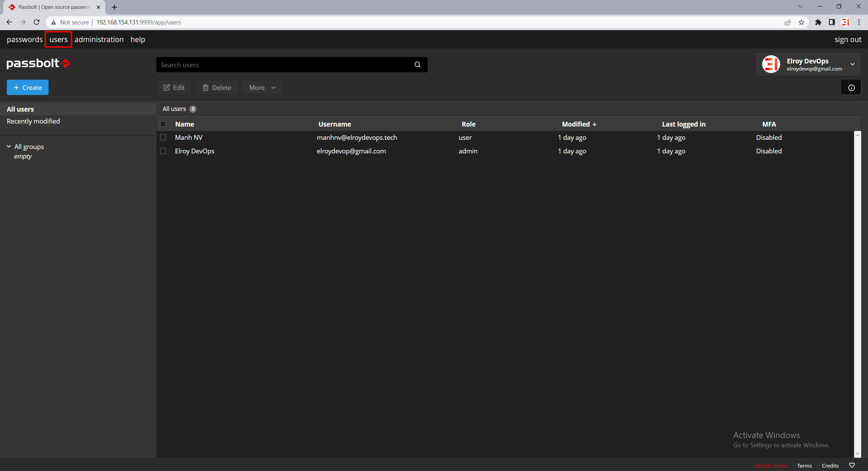868x471 pixels.
Task: Sort by the Username column header
Action: click(334, 124)
